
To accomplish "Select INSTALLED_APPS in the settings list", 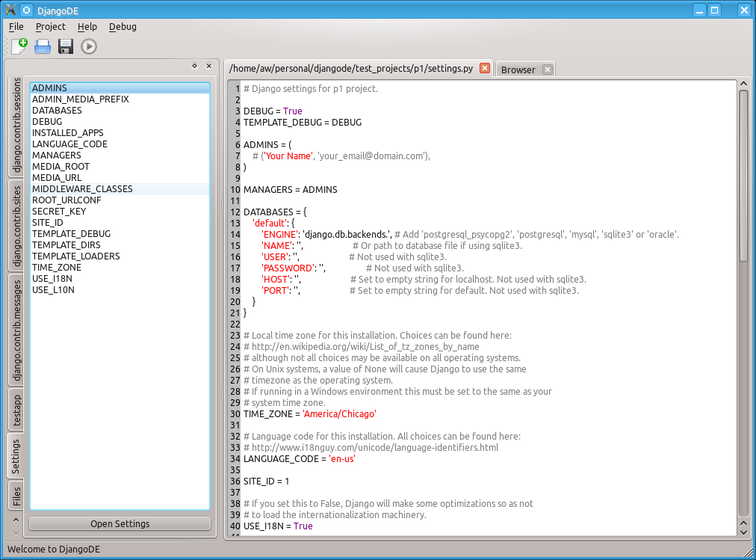I will (120, 132).
